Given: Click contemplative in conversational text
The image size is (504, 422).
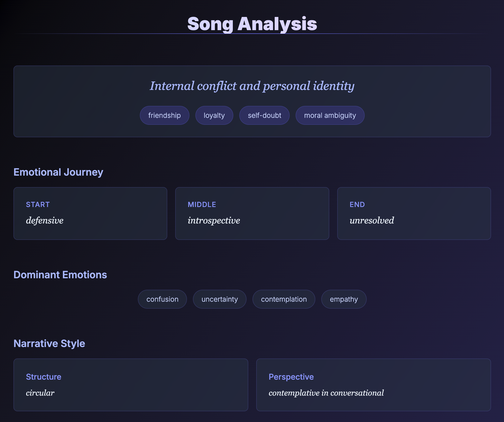Looking at the screenshot, I should (x=326, y=393).
